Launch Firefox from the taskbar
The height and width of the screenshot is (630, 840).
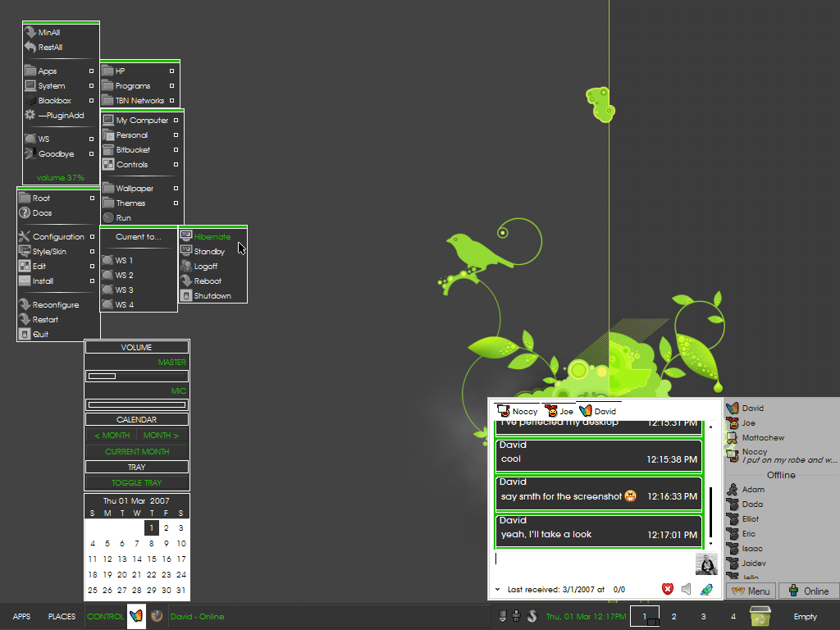coord(157,616)
